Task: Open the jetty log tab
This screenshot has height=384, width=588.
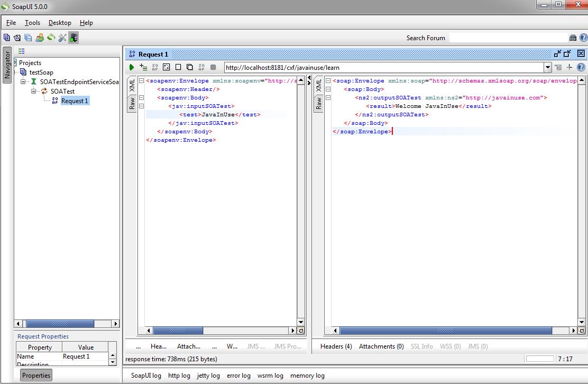Action: 208,376
